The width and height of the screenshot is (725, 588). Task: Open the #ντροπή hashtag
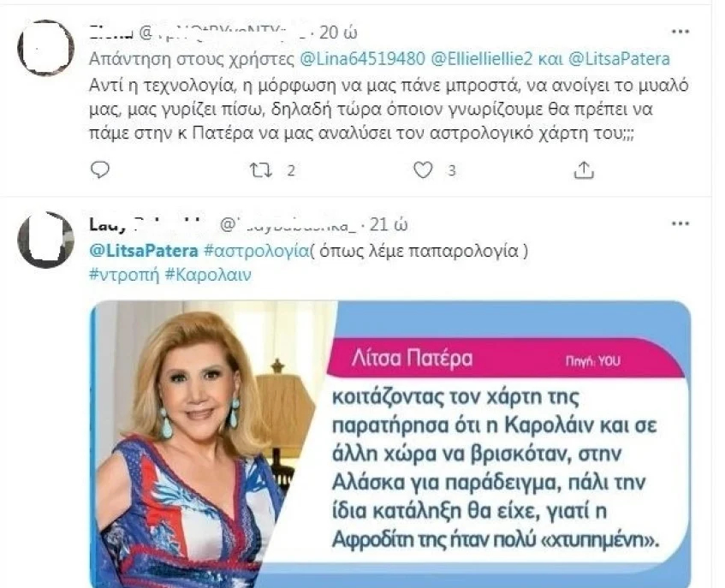(124, 275)
